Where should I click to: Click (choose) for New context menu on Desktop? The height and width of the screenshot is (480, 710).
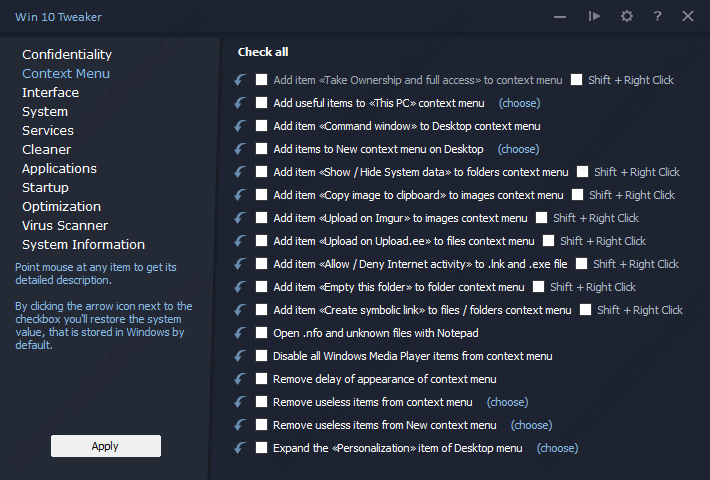[518, 149]
